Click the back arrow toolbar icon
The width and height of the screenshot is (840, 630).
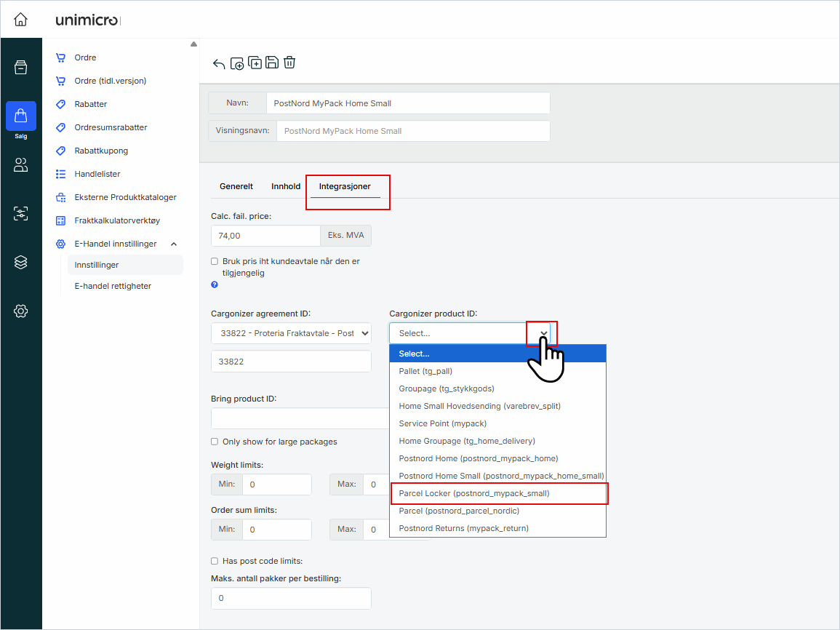click(219, 63)
